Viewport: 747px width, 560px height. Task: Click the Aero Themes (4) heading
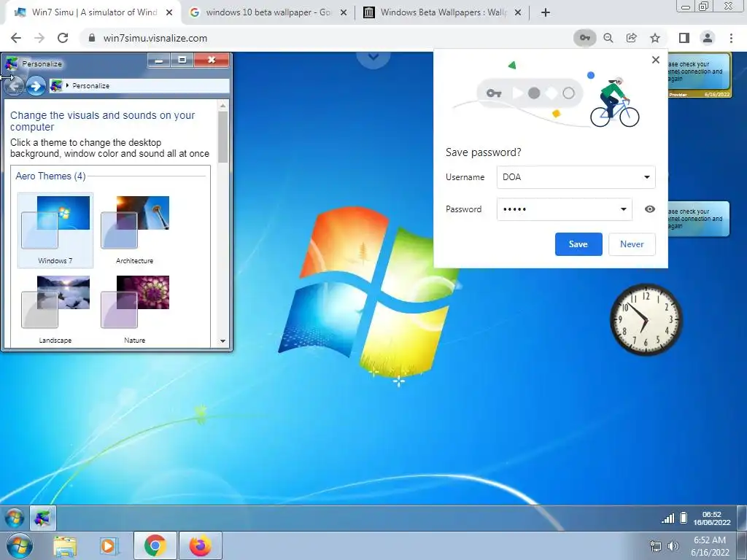[50, 176]
